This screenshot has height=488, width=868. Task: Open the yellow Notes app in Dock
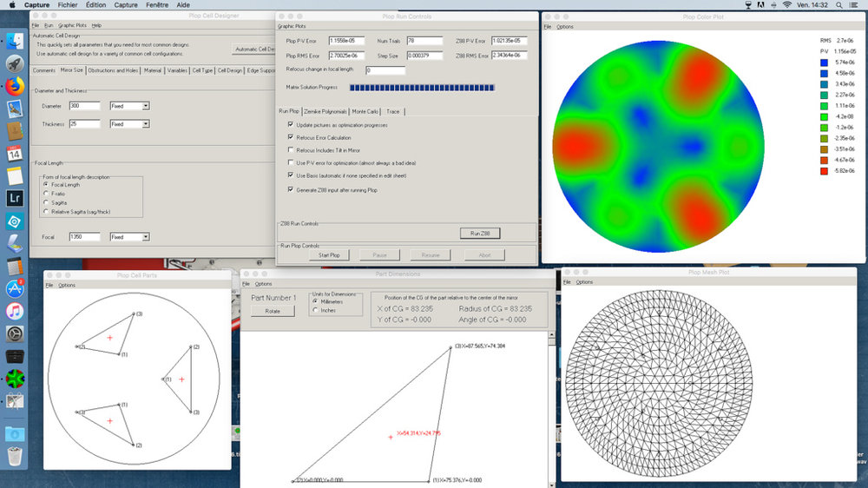click(x=15, y=176)
